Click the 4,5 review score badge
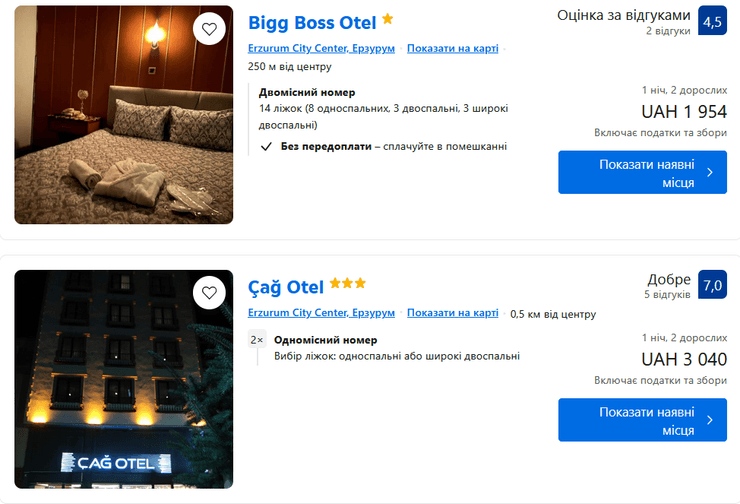The width and height of the screenshot is (740, 504). click(712, 22)
